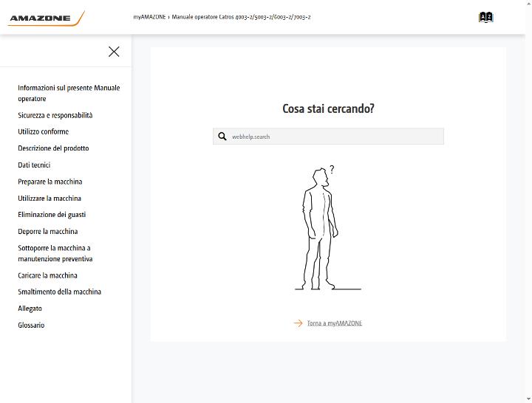Go to Caricare la macchina
The height and width of the screenshot is (403, 532).
point(47,275)
